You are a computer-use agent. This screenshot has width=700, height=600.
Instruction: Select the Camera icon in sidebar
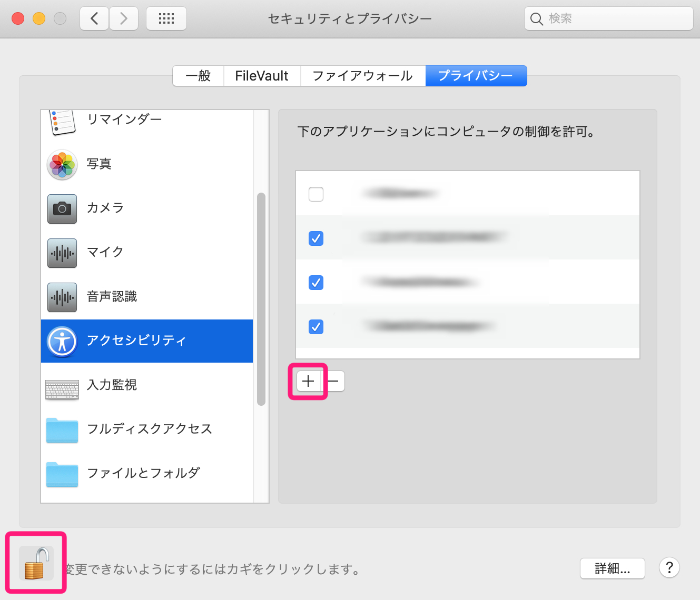[62, 209]
